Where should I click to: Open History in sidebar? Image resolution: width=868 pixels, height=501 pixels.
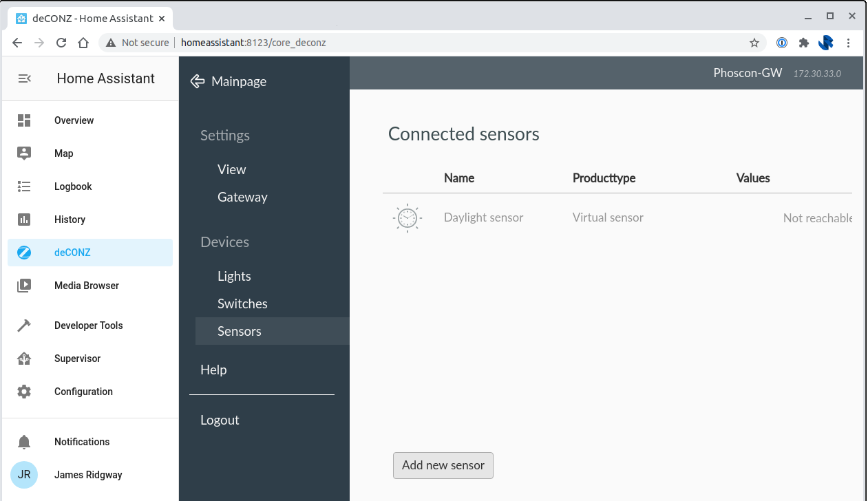point(90,220)
